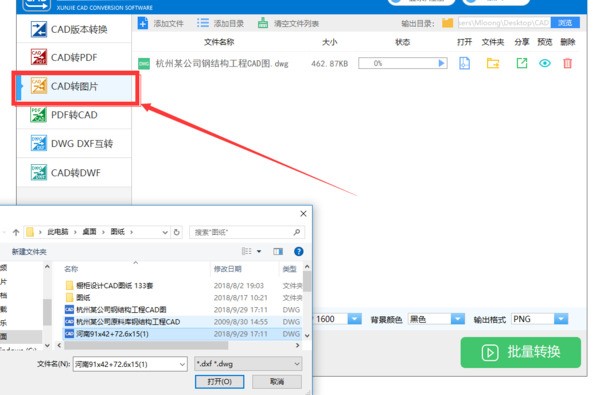Click the horizontal scrollbar right arrow

(x=298, y=345)
